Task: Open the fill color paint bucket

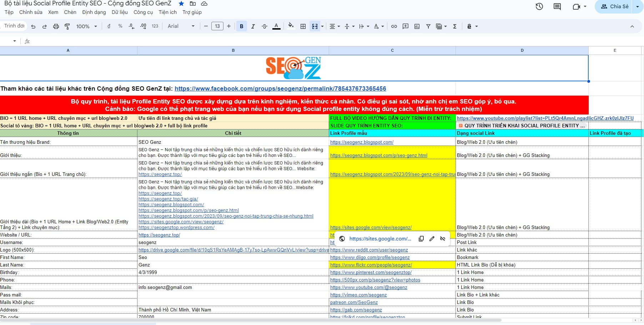Action: click(x=291, y=26)
